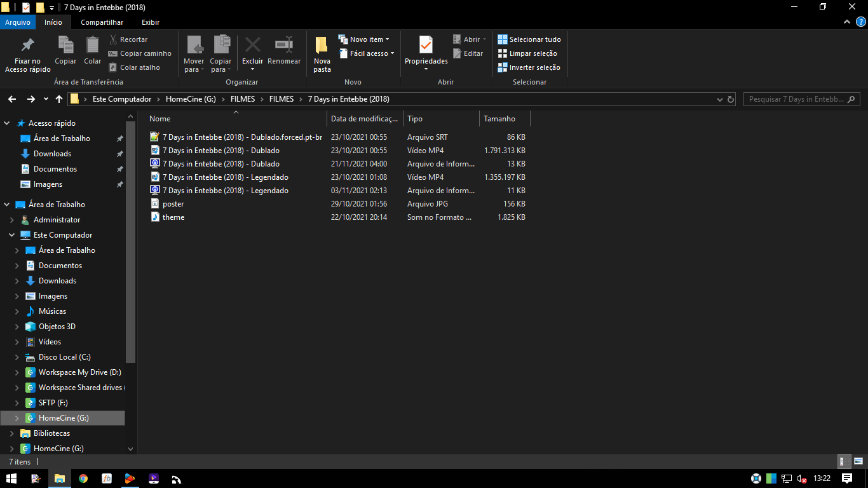Open Objetos 3D in the navigation pane

[x=57, y=327]
